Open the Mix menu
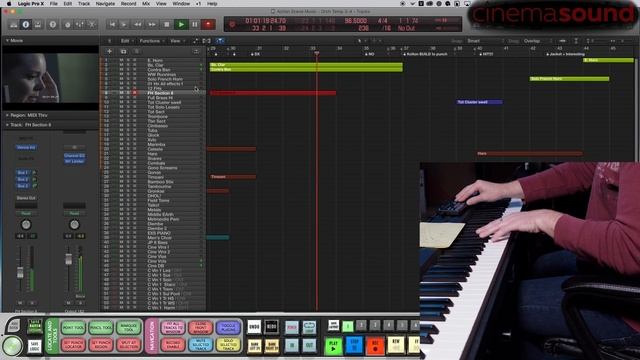Screen dimensions: 640x360 click(146, 4)
